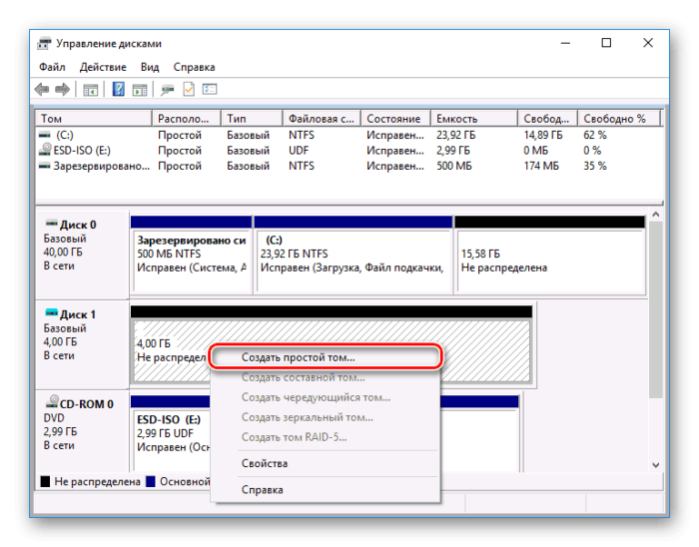Sort by the Состояние column header
699x547 pixels.
(395, 119)
